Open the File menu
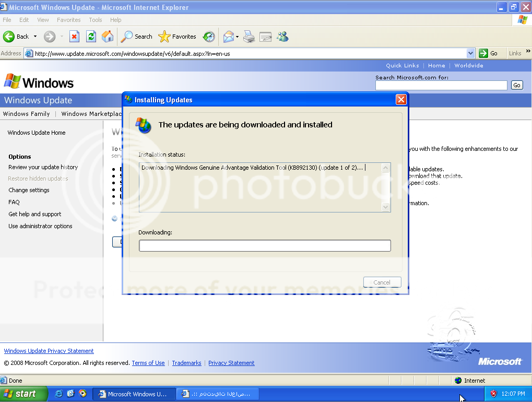 click(x=7, y=20)
